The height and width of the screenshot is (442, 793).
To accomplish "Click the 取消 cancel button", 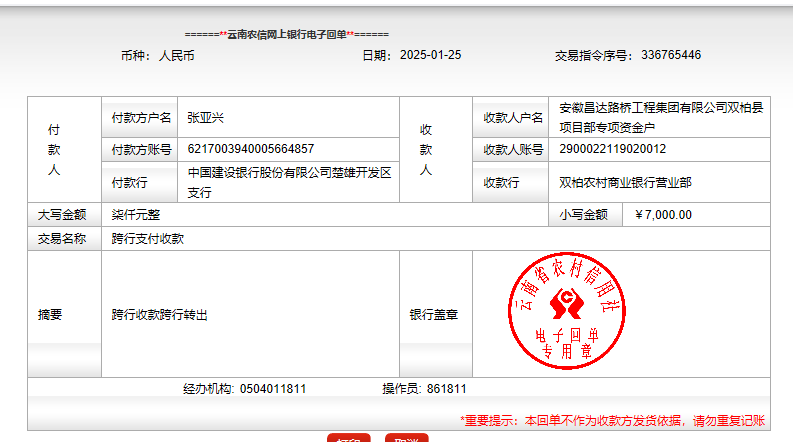I will [406, 438].
